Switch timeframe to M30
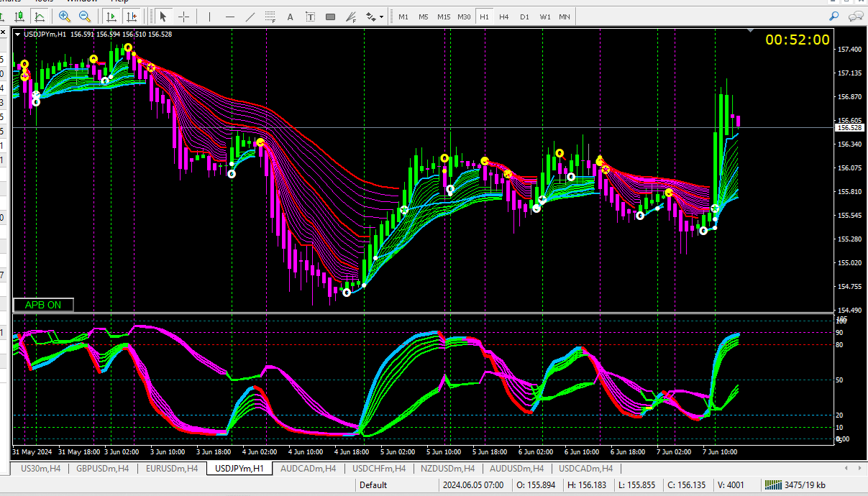The width and height of the screenshot is (868, 496). pos(464,17)
